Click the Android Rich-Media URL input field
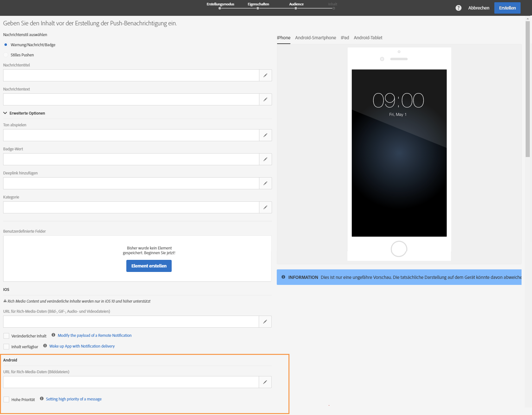The image size is (532, 415). tap(131, 382)
